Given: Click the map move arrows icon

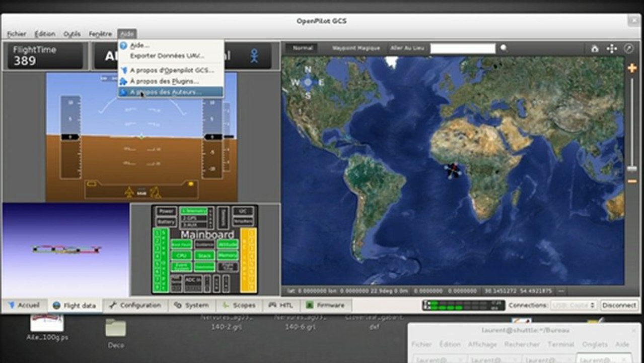Looking at the screenshot, I should [x=611, y=48].
